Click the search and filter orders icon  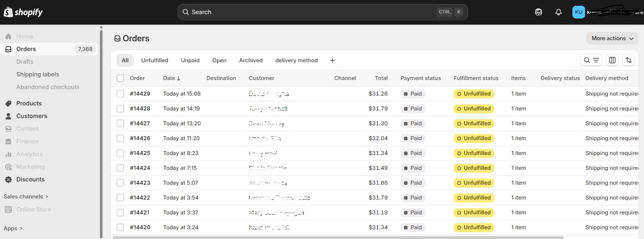(591, 60)
